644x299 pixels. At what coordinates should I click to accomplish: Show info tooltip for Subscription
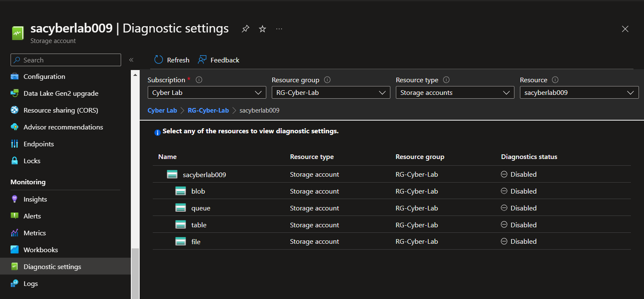tap(199, 80)
